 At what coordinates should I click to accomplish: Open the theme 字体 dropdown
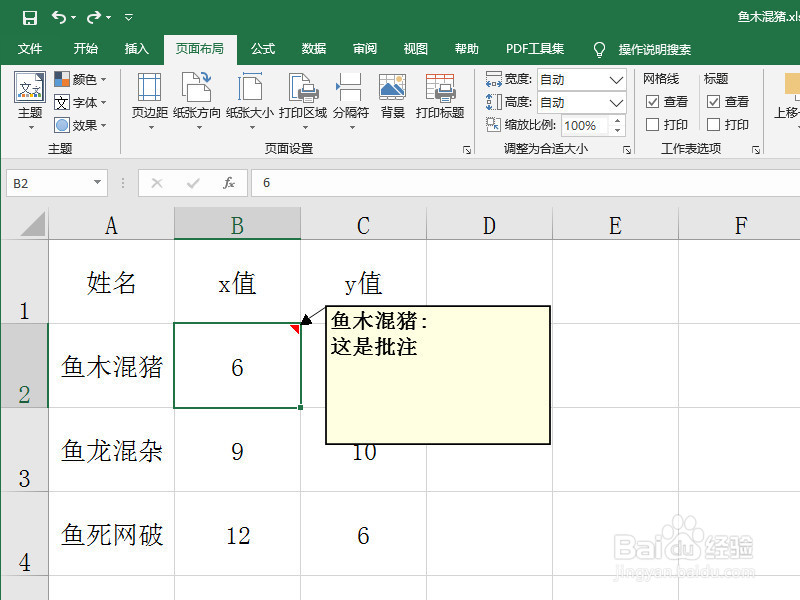pos(81,102)
